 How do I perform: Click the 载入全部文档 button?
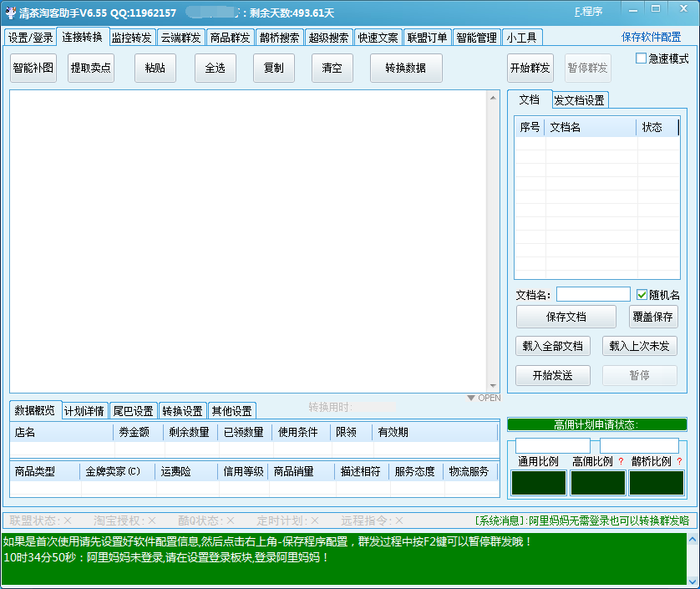coord(553,346)
